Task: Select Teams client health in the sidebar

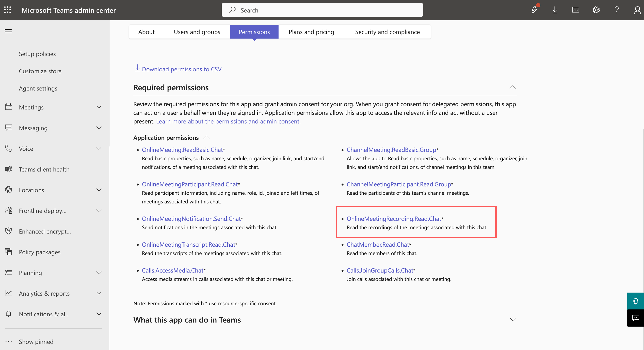Action: 44,169
